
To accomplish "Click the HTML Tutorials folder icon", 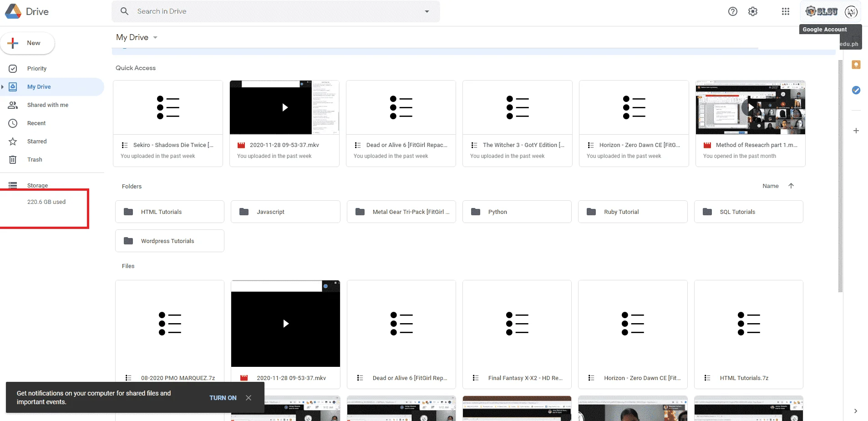I will coord(128,212).
